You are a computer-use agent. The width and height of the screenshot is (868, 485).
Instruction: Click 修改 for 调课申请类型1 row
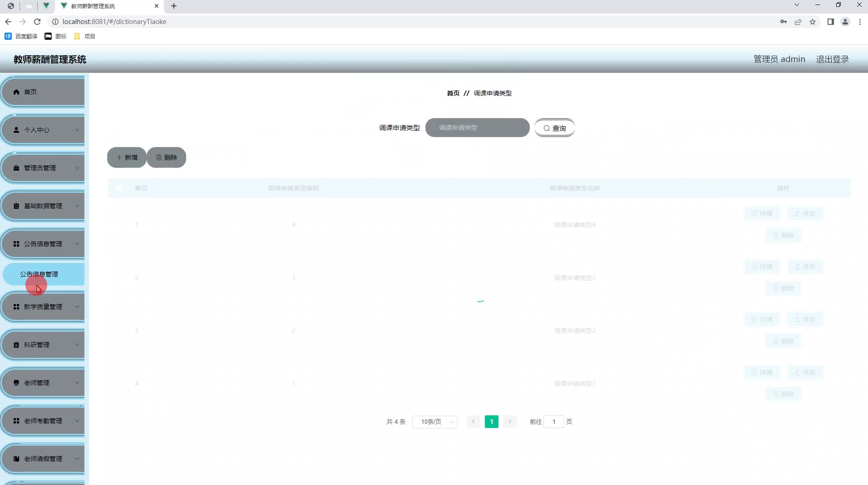805,372
